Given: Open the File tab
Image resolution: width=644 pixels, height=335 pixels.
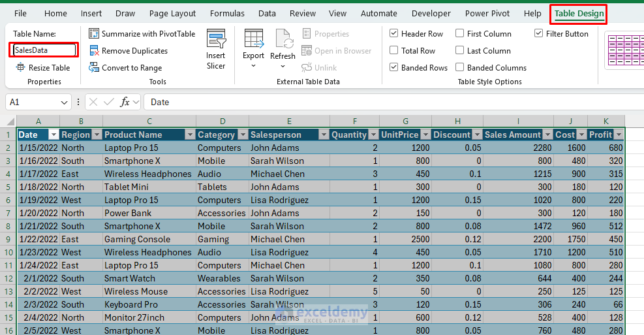Looking at the screenshot, I should (20, 14).
